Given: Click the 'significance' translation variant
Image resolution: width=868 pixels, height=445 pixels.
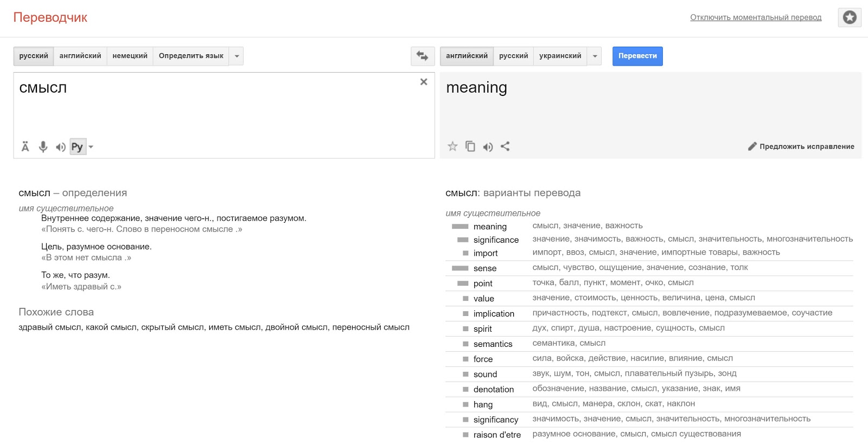Looking at the screenshot, I should tap(496, 240).
